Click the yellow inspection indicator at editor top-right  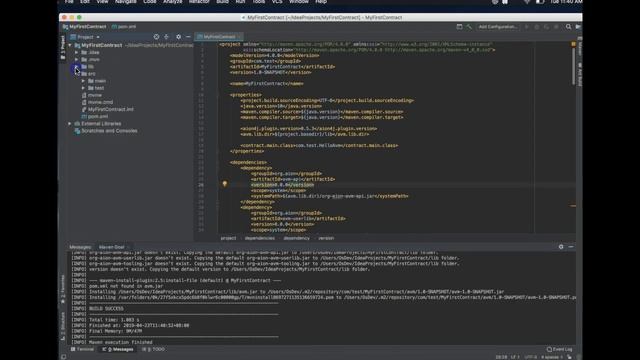coord(573,44)
